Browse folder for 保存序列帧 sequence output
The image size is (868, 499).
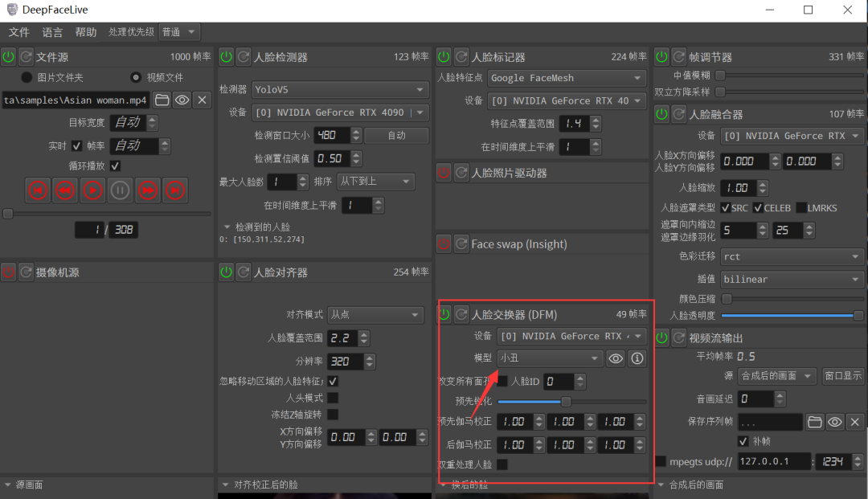815,422
